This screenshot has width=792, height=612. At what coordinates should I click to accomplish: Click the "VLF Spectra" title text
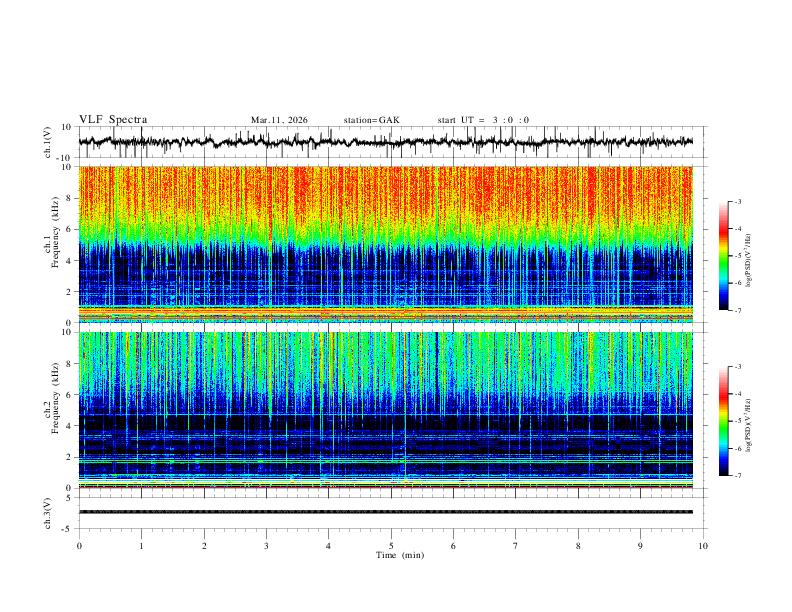coord(113,120)
